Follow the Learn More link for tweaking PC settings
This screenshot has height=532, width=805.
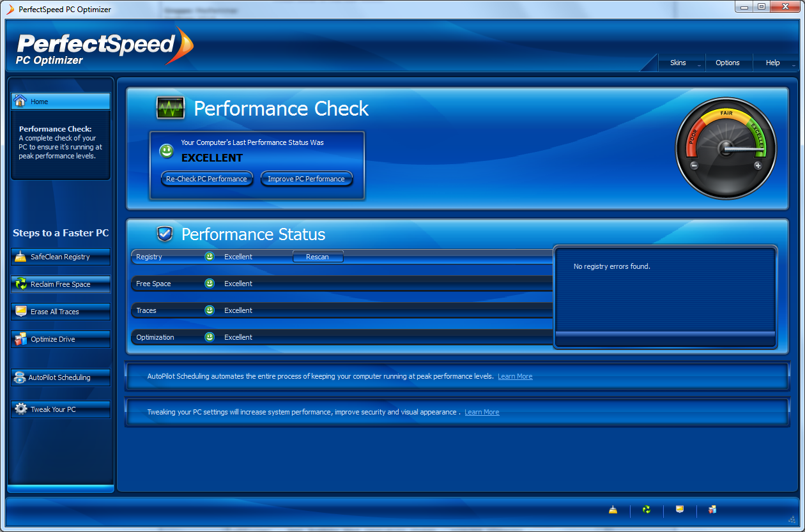click(482, 412)
